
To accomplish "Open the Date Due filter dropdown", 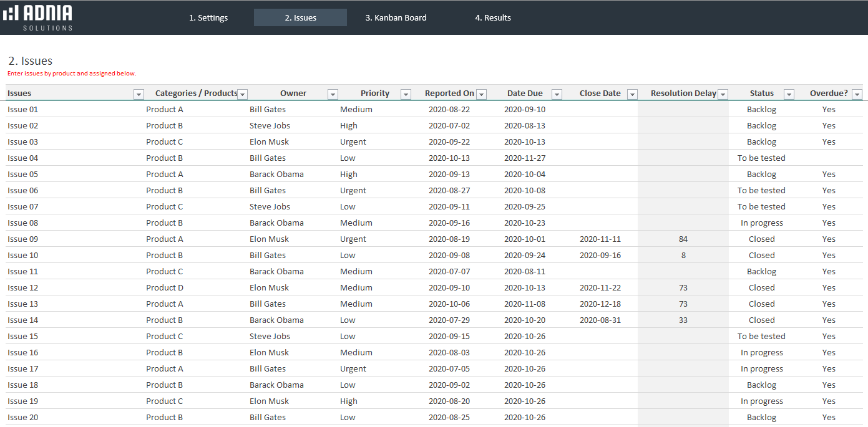I will 557,94.
